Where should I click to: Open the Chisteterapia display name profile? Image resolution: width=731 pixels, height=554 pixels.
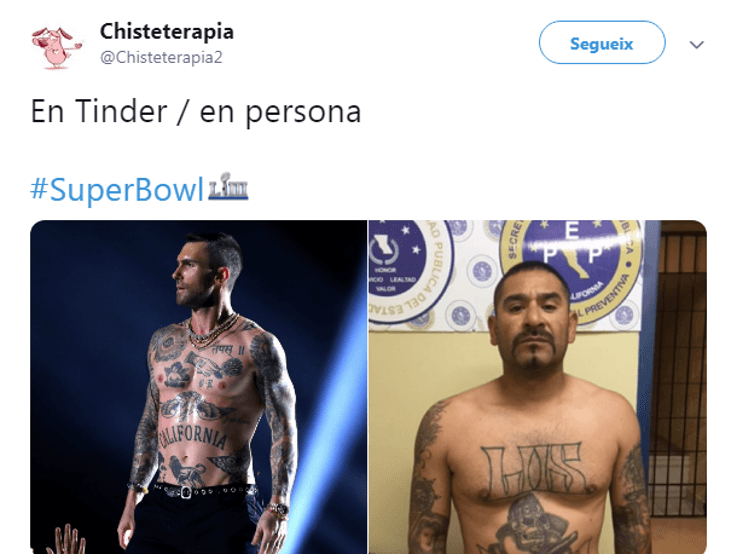pos(166,32)
